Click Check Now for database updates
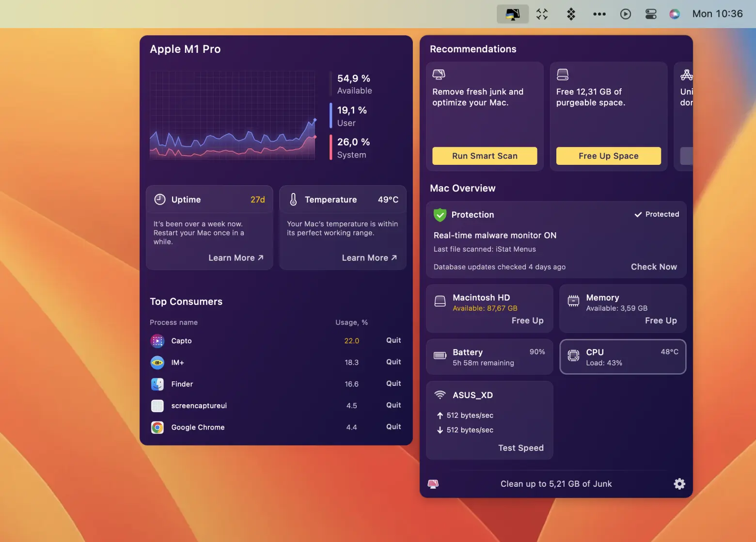 [x=654, y=267]
